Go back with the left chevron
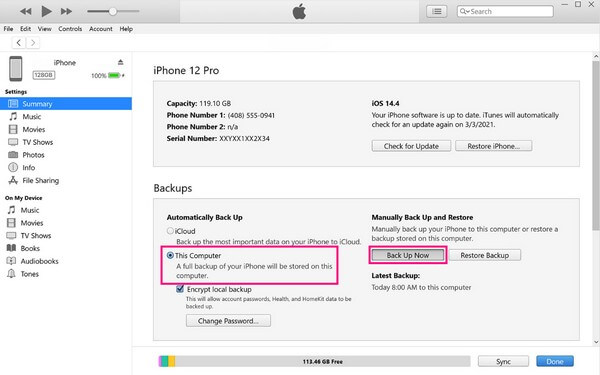600x375 pixels. [x=19, y=42]
